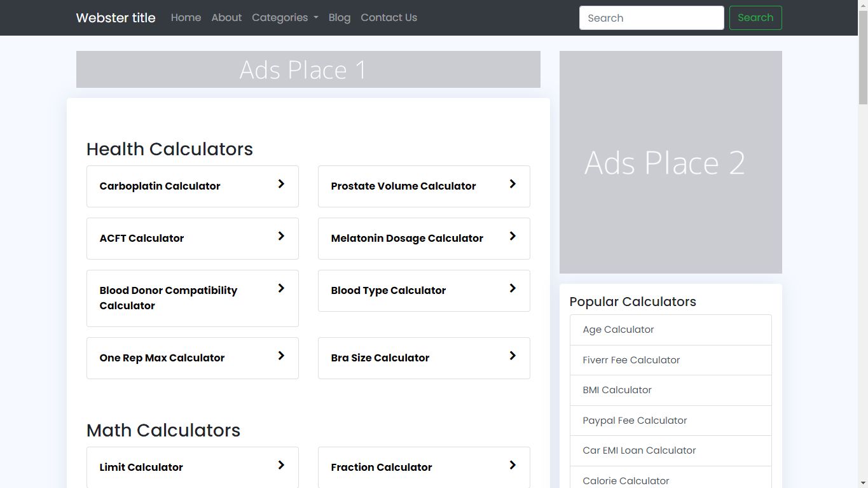Click the arrow on Blood Donor Compatibility card

(x=281, y=289)
